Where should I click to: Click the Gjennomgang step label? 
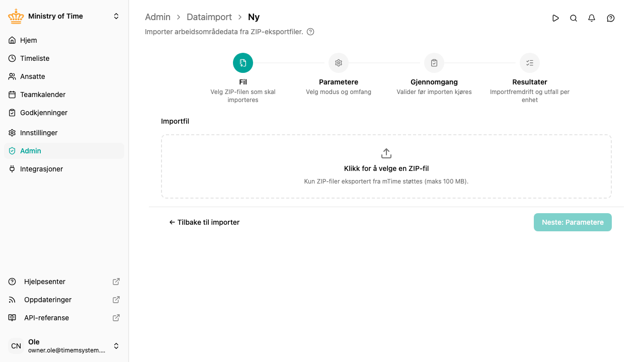click(x=434, y=82)
